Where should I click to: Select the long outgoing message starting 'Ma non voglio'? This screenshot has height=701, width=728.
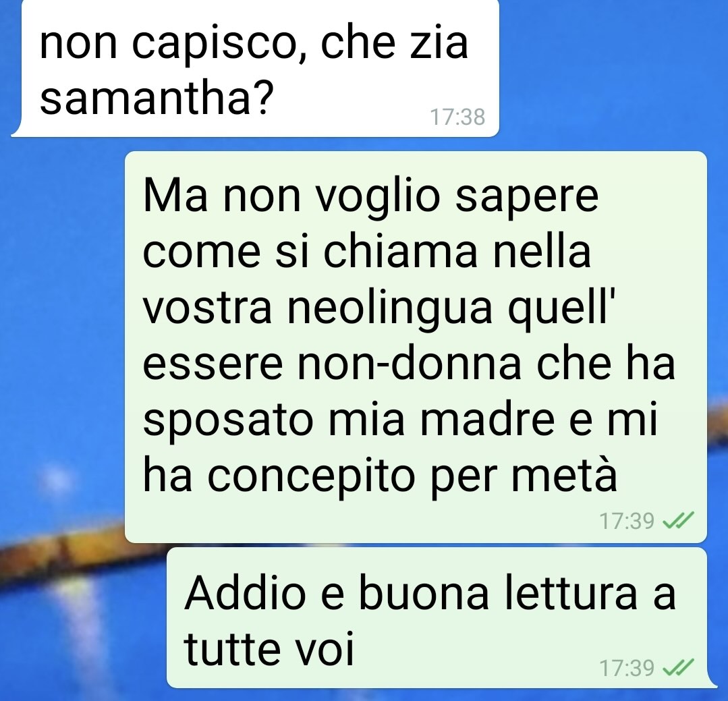(416, 347)
